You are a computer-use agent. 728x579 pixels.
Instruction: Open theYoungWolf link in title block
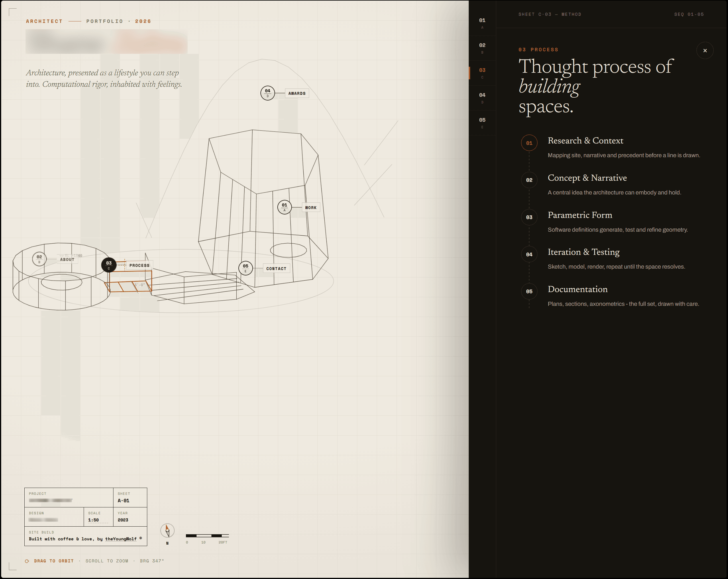tap(121, 539)
